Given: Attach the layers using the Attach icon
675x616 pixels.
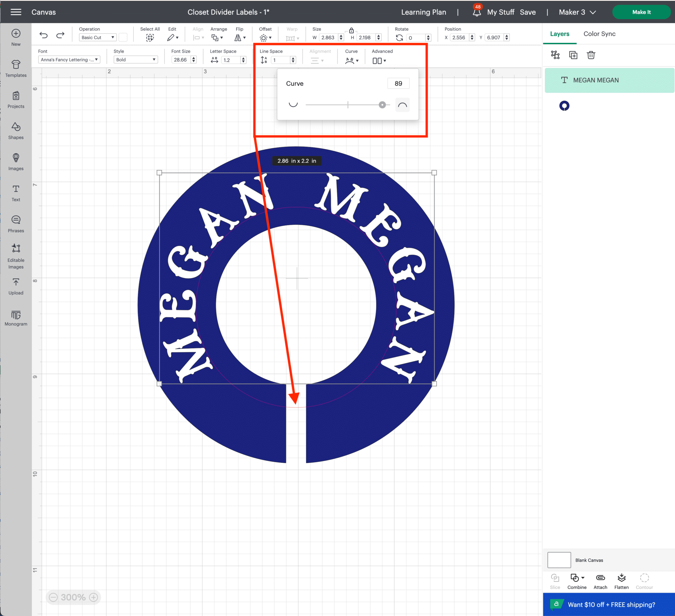Looking at the screenshot, I should click(600, 578).
